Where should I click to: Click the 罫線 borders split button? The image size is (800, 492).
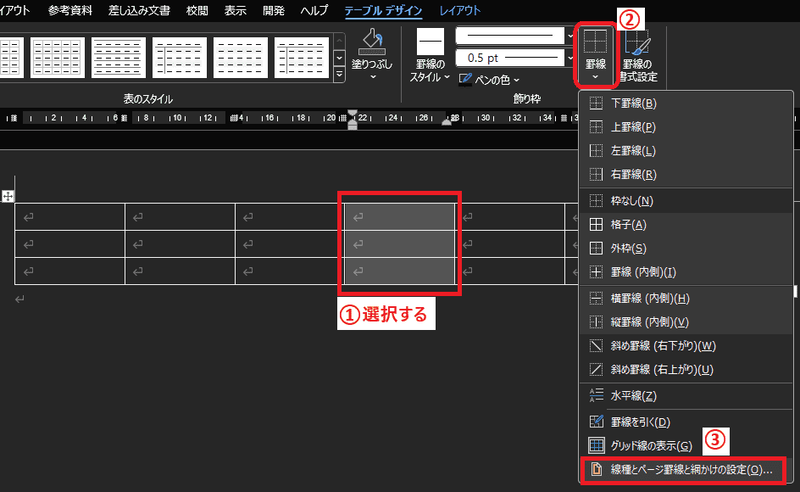pyautogui.click(x=595, y=54)
